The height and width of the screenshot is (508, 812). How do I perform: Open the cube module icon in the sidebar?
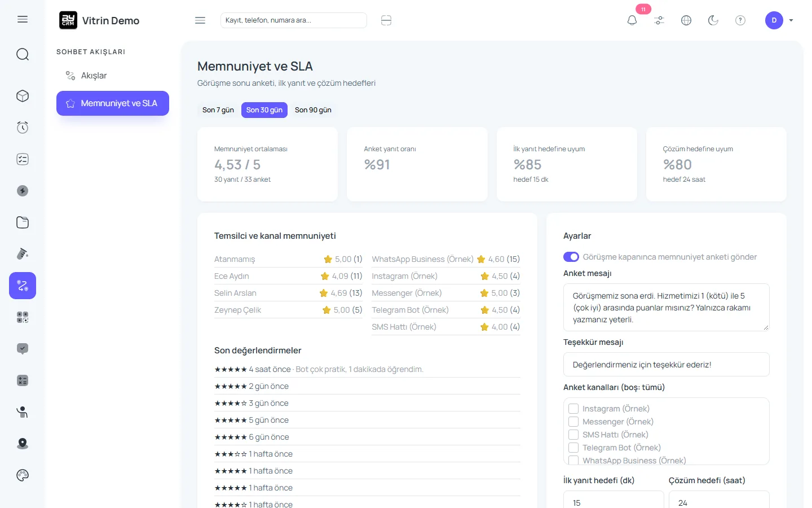pos(23,96)
